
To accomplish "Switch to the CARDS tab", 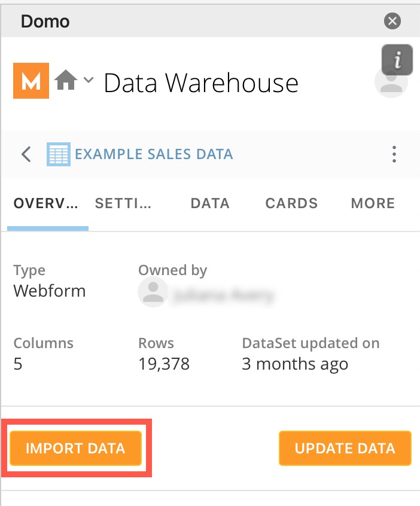I will click(x=291, y=203).
